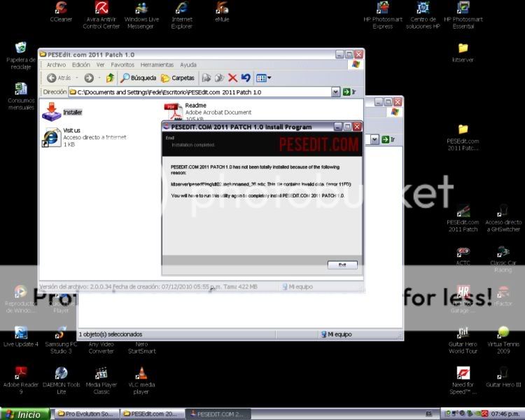The height and width of the screenshot is (420, 525).
Task: Switch to PESEdit.com 20... taskbar folder
Action: [152, 414]
